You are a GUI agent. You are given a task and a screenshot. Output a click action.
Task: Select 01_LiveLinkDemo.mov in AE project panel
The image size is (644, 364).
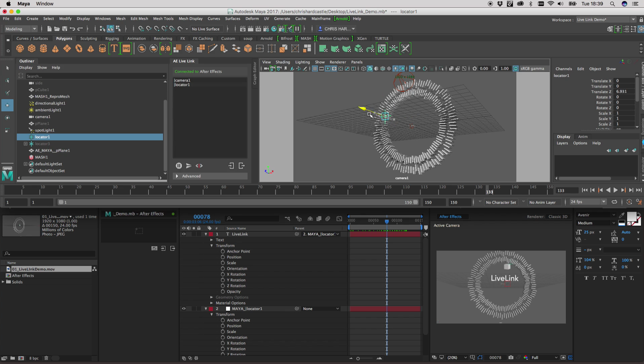pyautogui.click(x=49, y=269)
